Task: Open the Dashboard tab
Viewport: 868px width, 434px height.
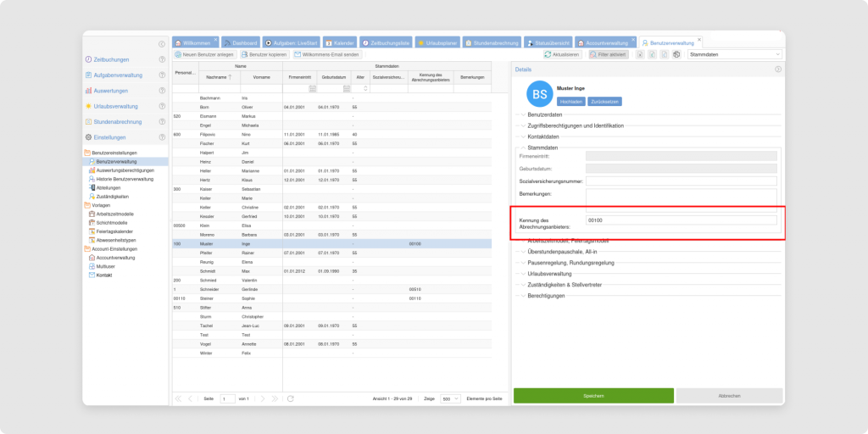Action: click(x=241, y=42)
